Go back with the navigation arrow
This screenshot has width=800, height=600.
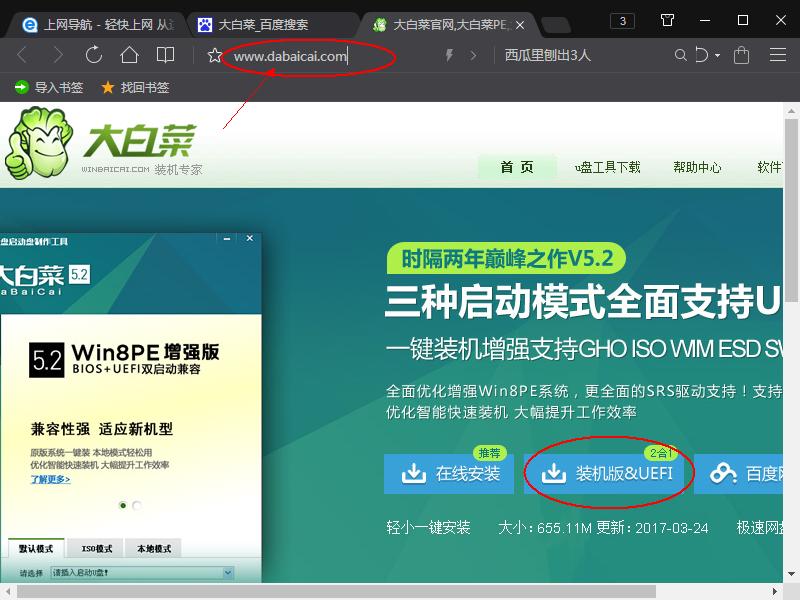click(x=22, y=56)
